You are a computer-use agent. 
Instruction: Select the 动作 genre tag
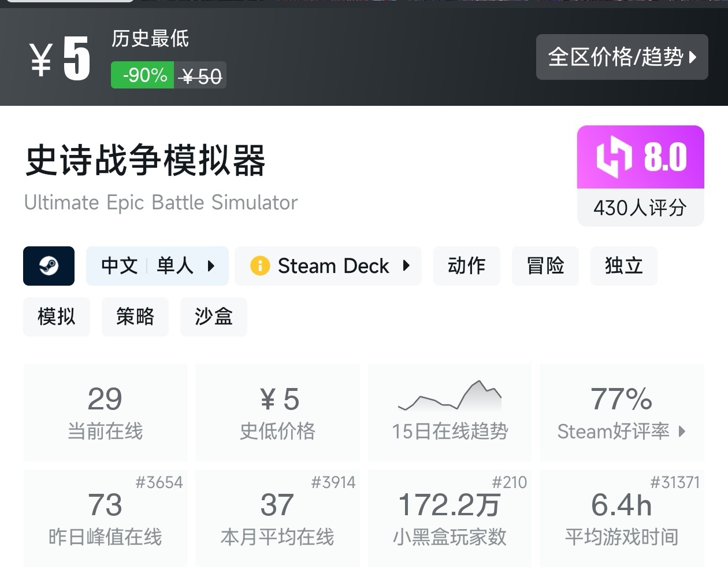(x=466, y=266)
